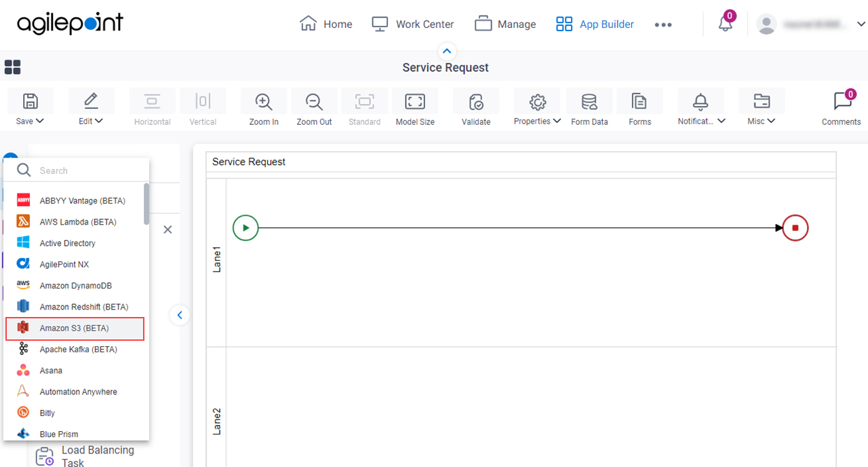Open the Manage menu

[x=505, y=24]
